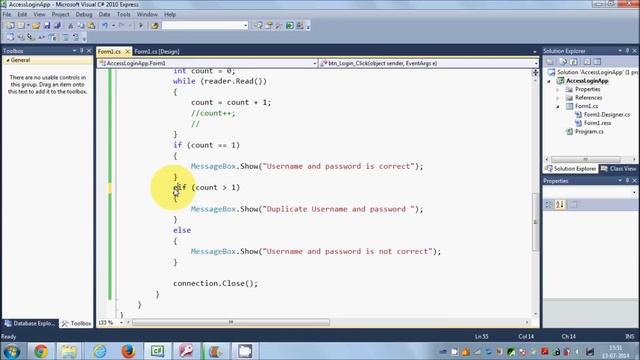Open the File menu
This screenshot has width=640, height=360.
tap(7, 14)
